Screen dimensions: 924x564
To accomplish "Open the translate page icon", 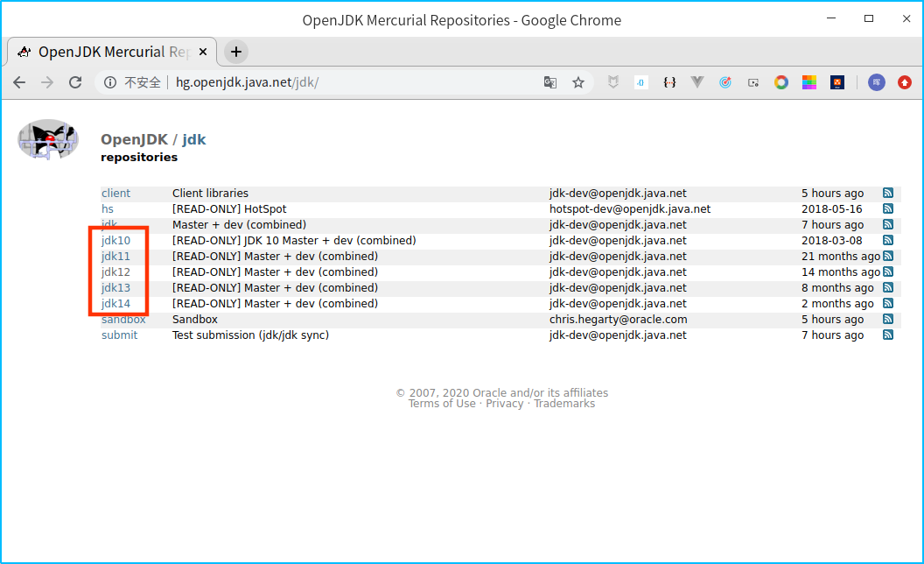I will [549, 82].
